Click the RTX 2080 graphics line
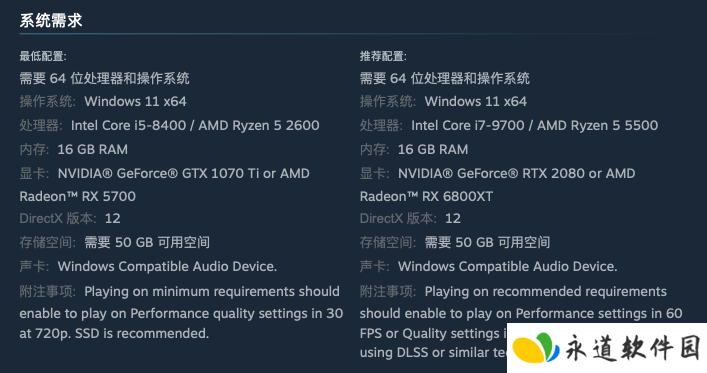The width and height of the screenshot is (707, 373). [x=497, y=173]
